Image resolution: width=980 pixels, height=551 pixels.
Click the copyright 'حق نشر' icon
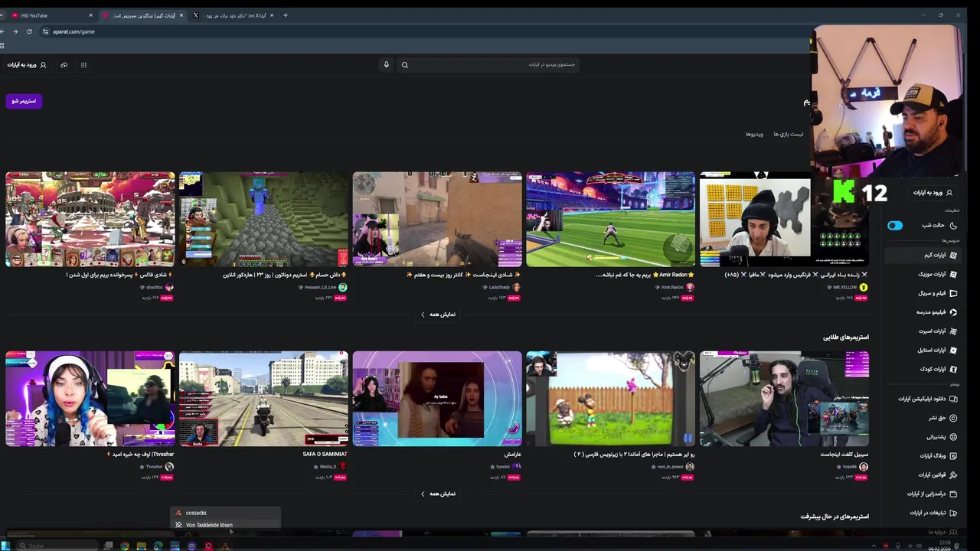coord(953,418)
